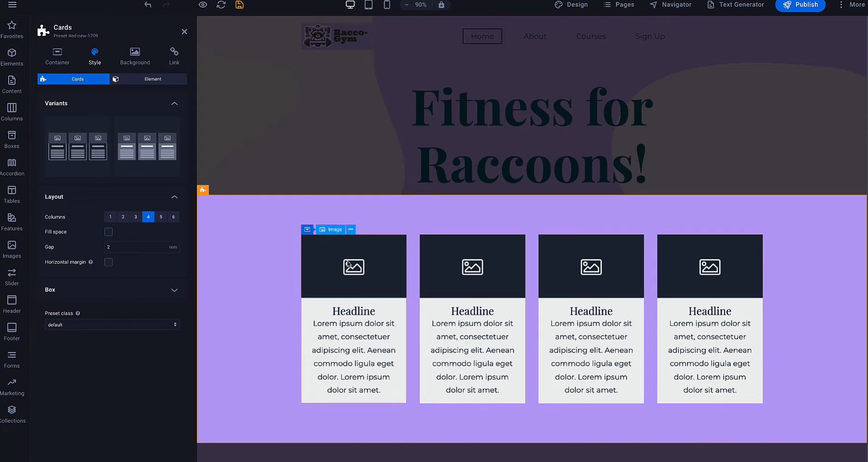
Task: Enable the Fill space checkbox
Action: (108, 232)
